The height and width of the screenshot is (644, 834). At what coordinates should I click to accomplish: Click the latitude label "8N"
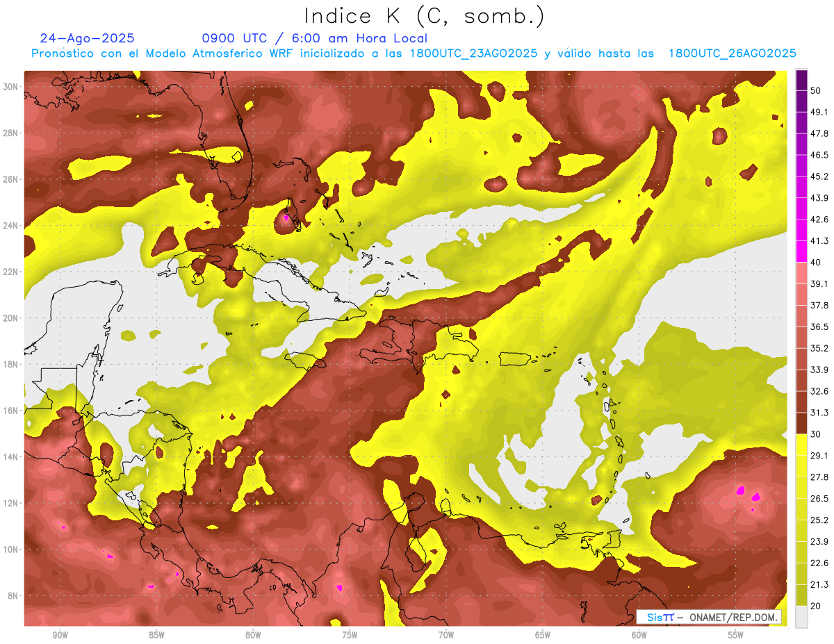coord(14,596)
